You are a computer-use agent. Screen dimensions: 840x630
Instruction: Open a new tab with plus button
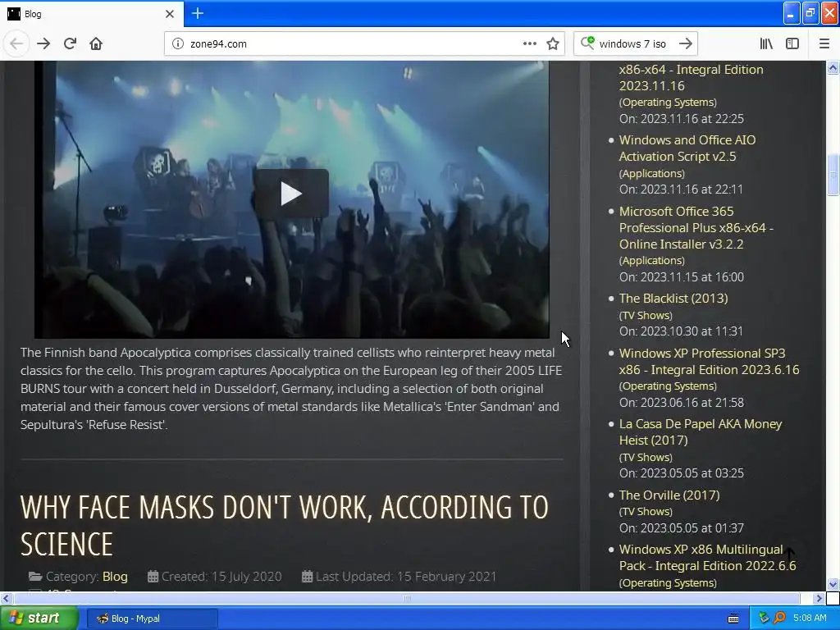[197, 13]
